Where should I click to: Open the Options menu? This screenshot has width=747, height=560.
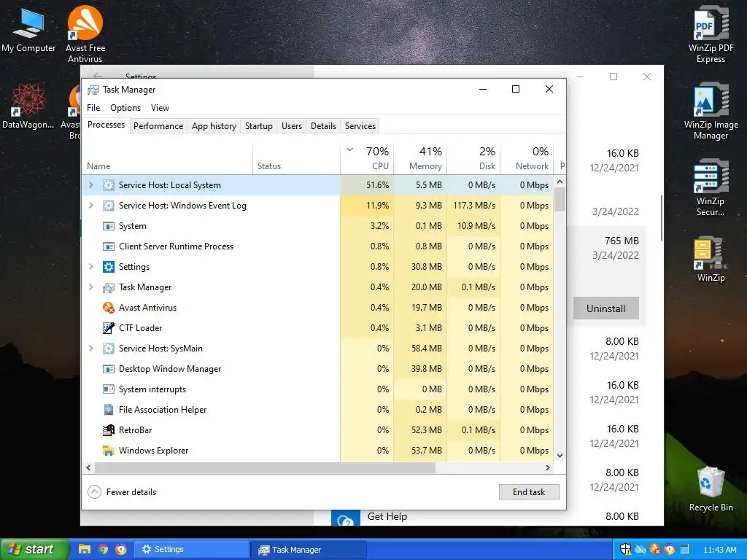(x=125, y=108)
